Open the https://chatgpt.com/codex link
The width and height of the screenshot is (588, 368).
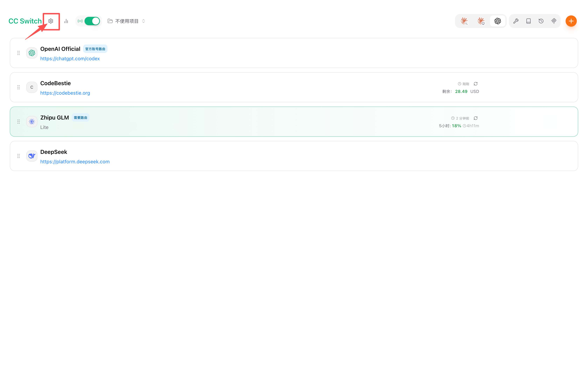70,59
